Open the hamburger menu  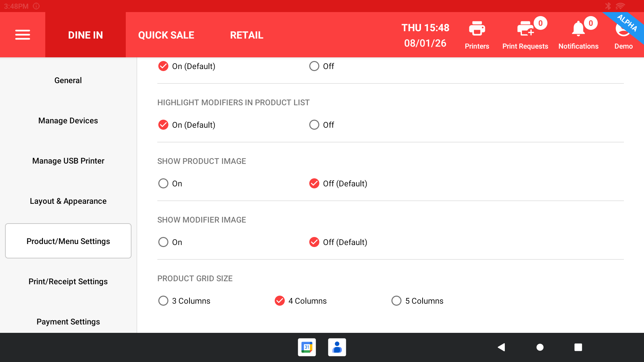pyautogui.click(x=22, y=35)
